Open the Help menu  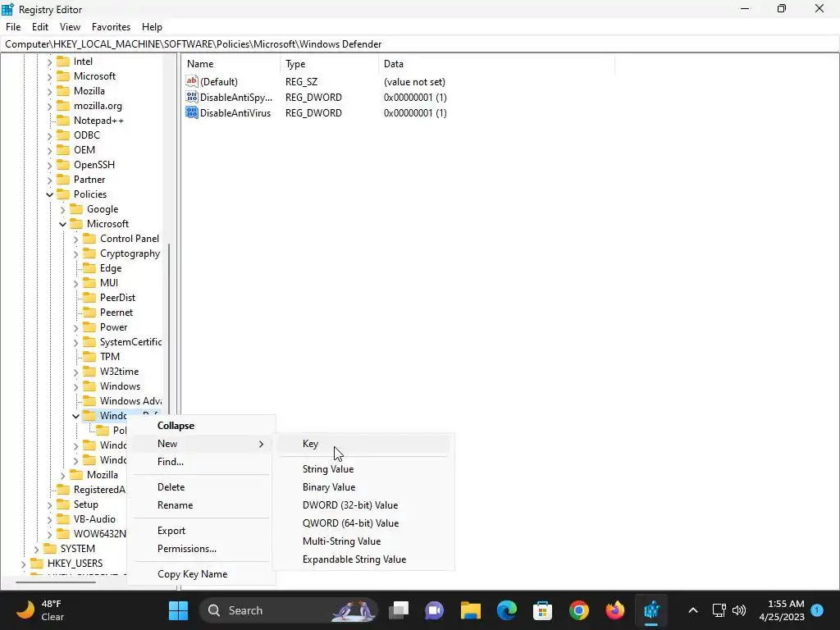(x=152, y=27)
